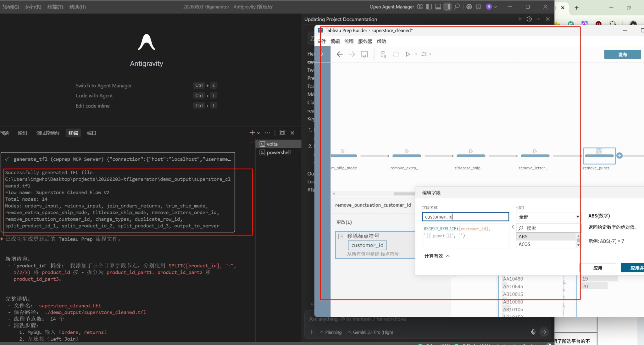Toggle the Antigravity bottom panel
The width and height of the screenshot is (644, 345).
click(438, 7)
